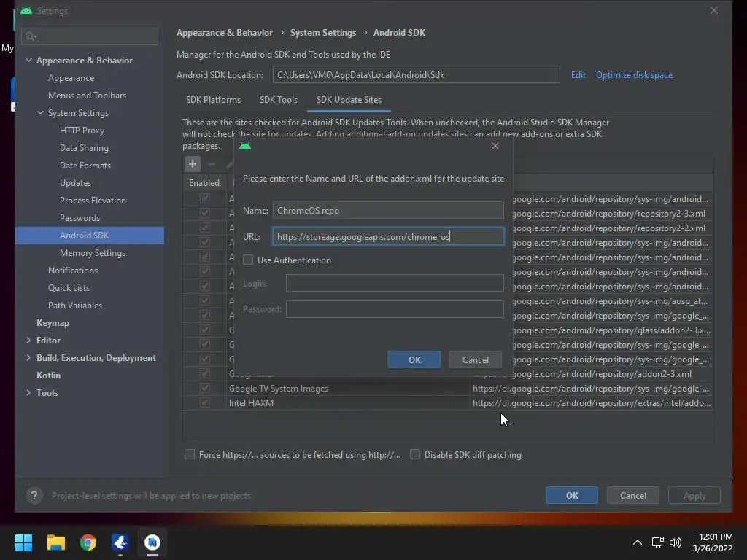Confirm update site dialog with OK
This screenshot has width=747, height=560.
[414, 360]
